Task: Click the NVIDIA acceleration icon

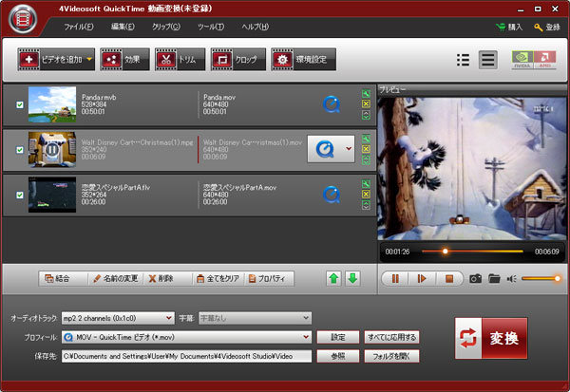Action: pyautogui.click(x=522, y=60)
